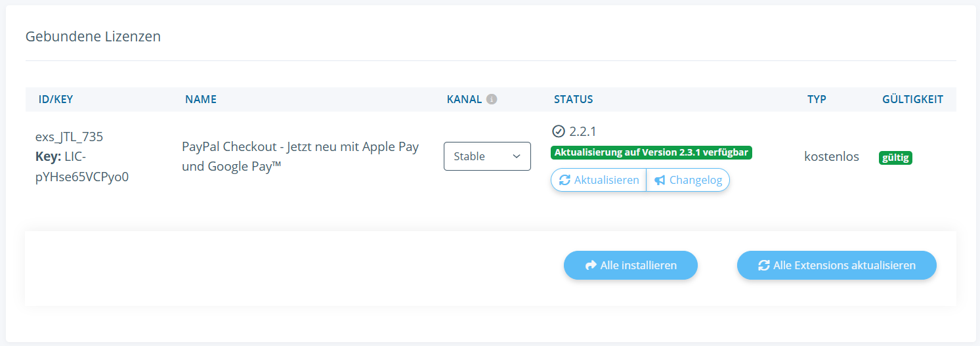Update the PayPal Checkout plugin via Aktualisieren

(x=599, y=180)
